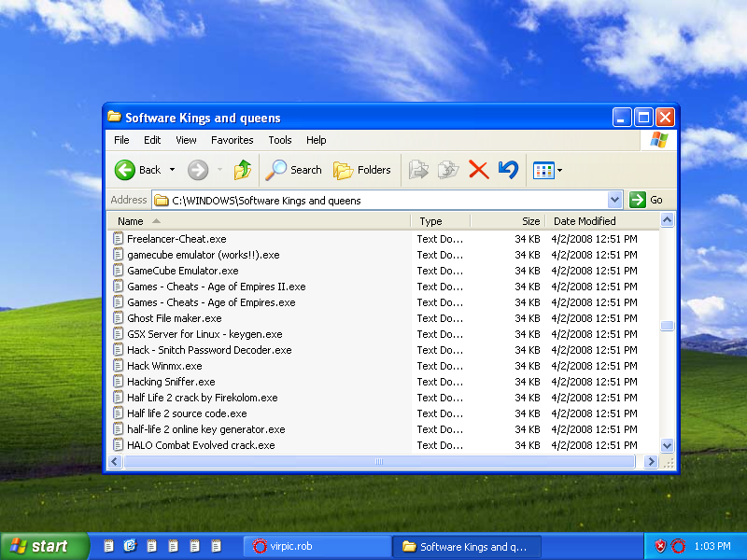
Task: Click the Software Kings and q... taskbar button
Action: [467, 546]
